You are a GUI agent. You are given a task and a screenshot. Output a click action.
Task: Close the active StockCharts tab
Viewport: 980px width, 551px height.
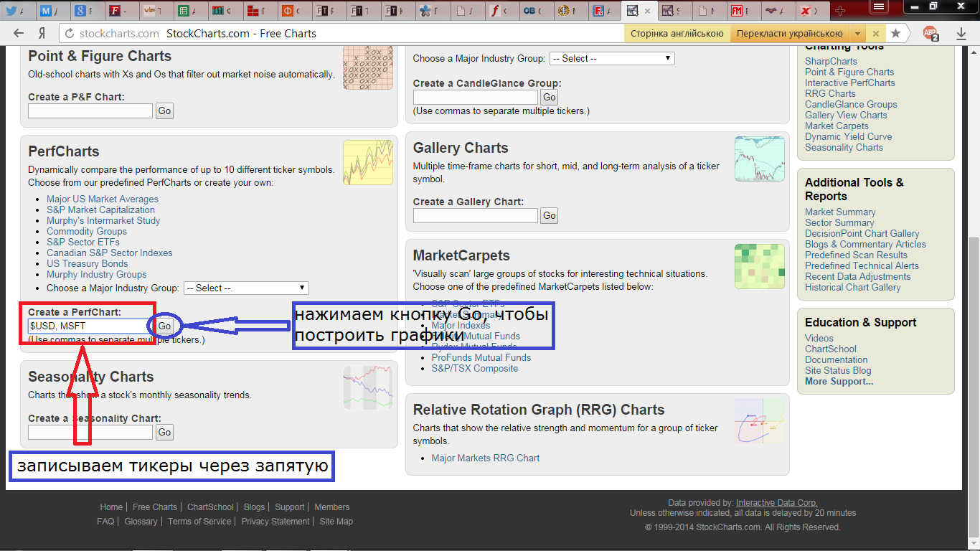coord(647,11)
